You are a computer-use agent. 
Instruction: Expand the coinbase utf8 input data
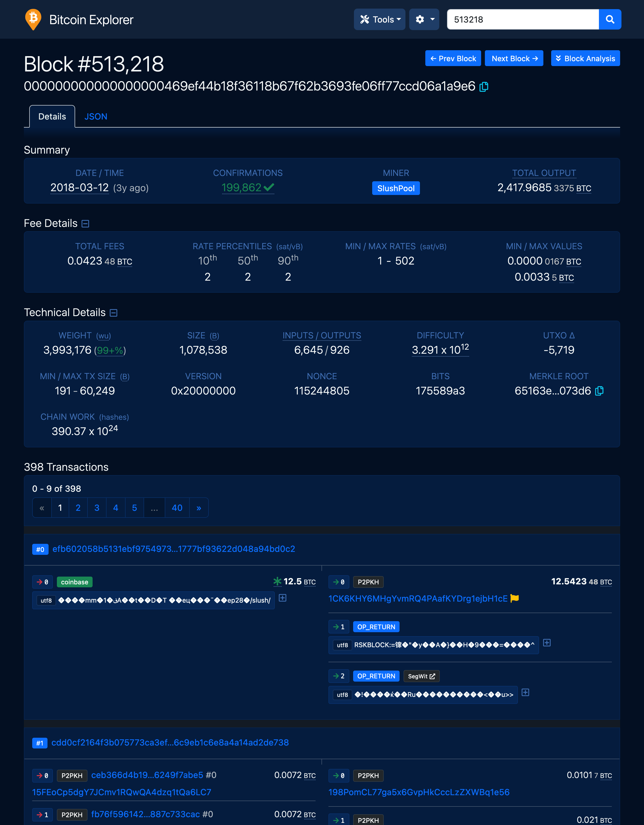tap(282, 598)
